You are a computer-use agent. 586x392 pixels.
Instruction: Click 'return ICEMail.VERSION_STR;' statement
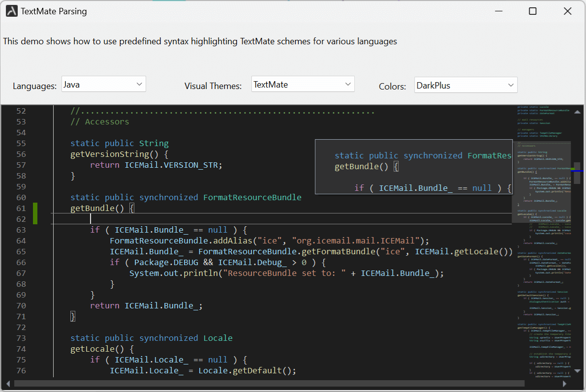[156, 165]
